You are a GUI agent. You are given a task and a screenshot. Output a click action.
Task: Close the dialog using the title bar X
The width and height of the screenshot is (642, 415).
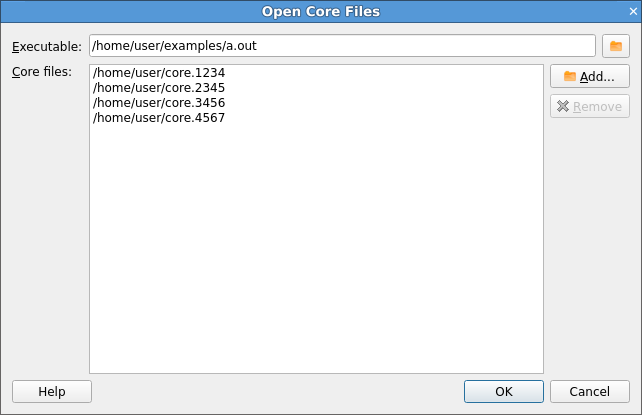tap(629, 11)
